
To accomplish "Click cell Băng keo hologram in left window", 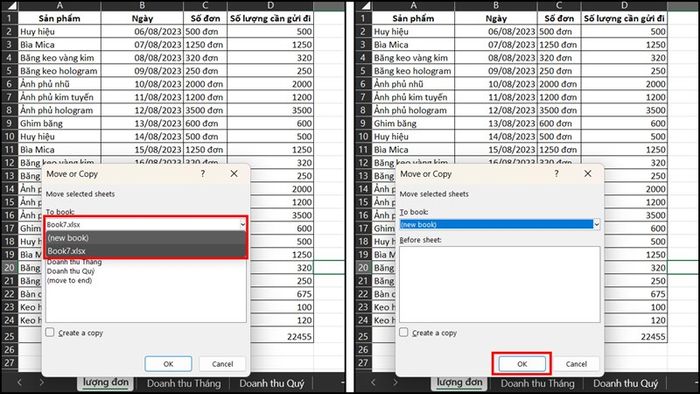I will pos(59,71).
